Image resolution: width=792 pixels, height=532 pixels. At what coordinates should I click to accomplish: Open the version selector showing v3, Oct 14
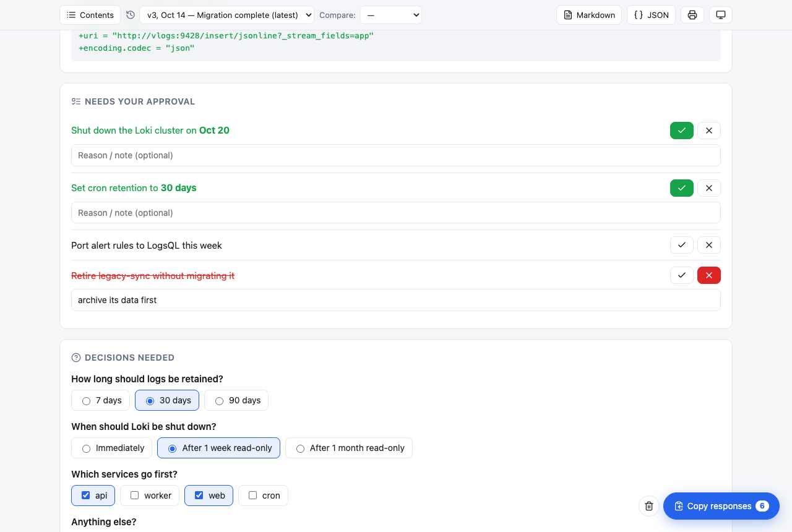[226, 15]
